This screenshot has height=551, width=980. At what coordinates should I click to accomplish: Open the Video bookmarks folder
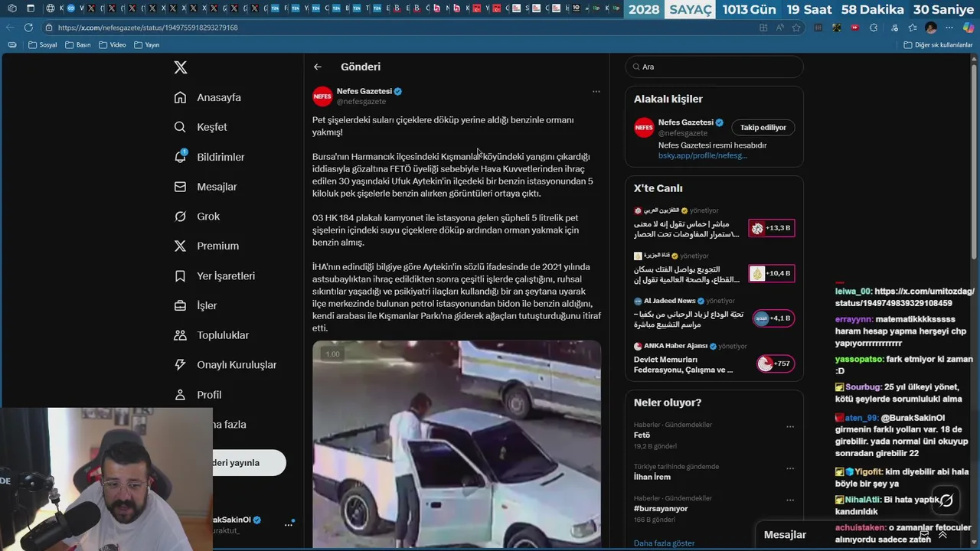click(112, 45)
